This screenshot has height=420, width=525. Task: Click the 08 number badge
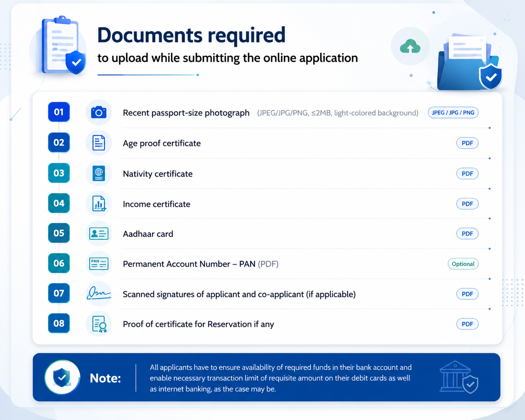point(59,323)
